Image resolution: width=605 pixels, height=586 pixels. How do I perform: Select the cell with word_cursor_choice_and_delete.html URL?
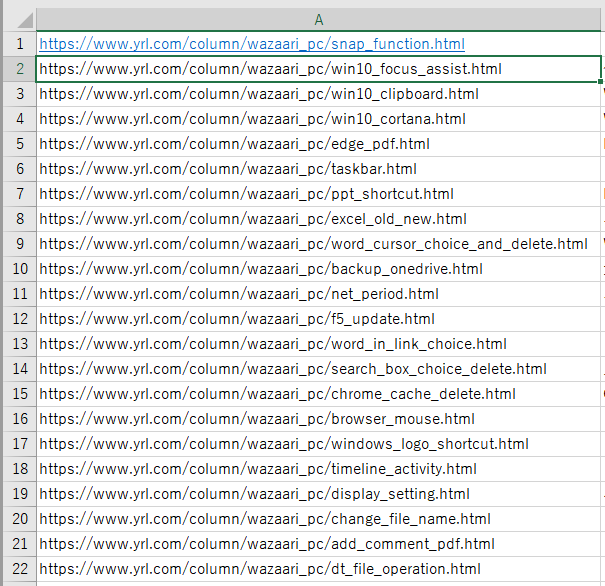319,244
